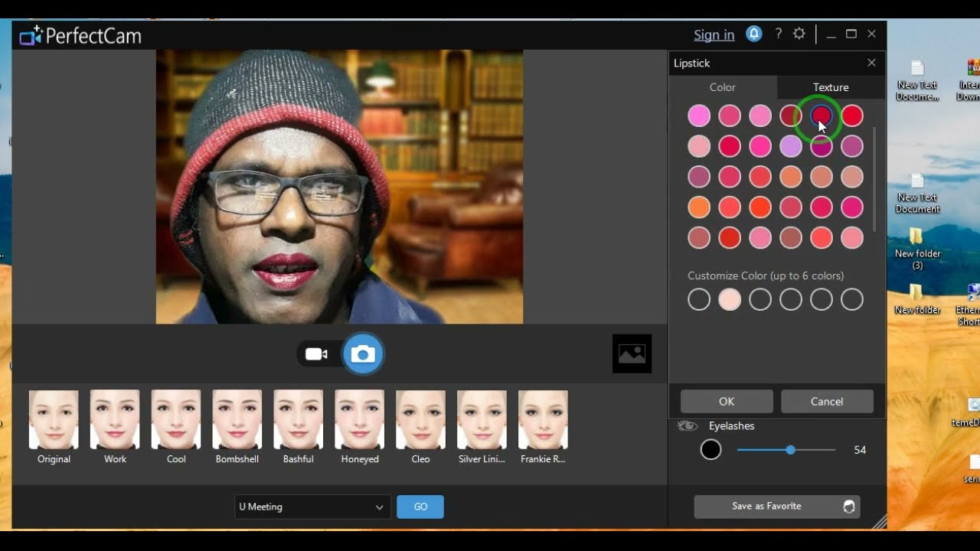Open the help question mark icon
Image resolution: width=980 pixels, height=551 pixels.
(x=779, y=34)
